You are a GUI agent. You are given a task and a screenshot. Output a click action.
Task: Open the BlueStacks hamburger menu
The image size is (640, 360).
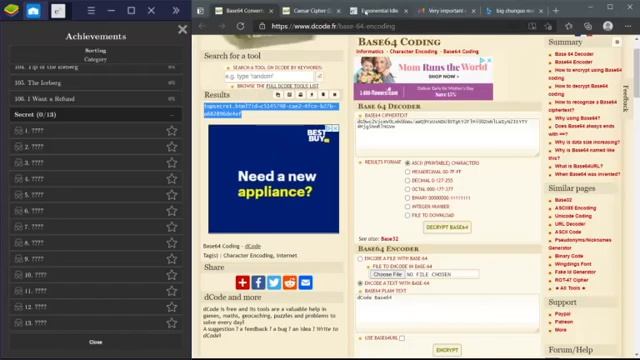[91, 11]
